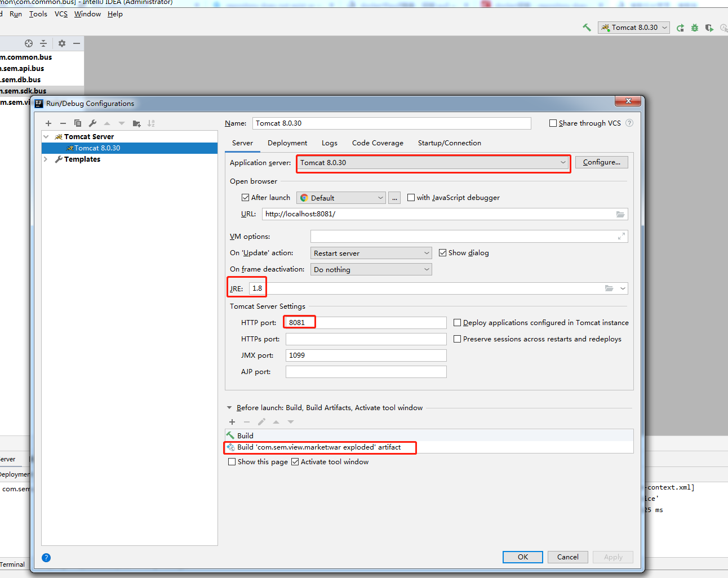Uncheck the After launch checkbox
The height and width of the screenshot is (578, 728).
pyautogui.click(x=245, y=198)
